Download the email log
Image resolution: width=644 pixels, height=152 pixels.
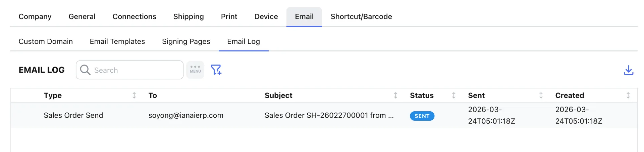[628, 70]
